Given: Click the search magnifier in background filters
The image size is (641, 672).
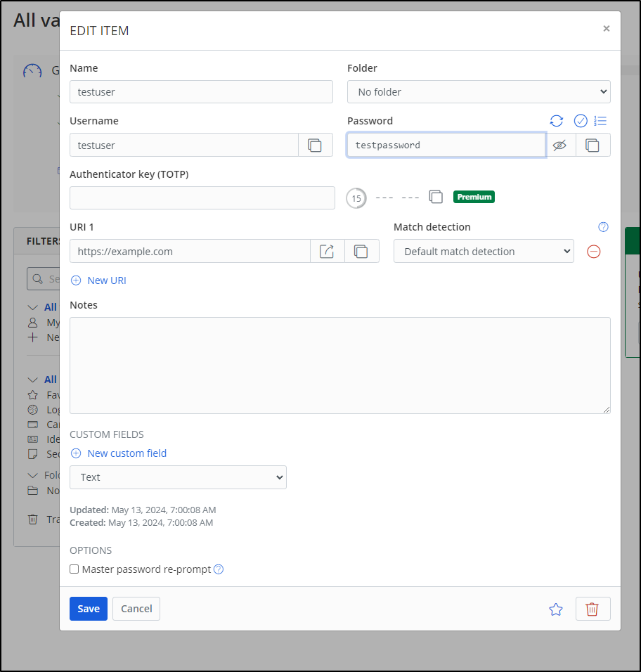Looking at the screenshot, I should [38, 279].
